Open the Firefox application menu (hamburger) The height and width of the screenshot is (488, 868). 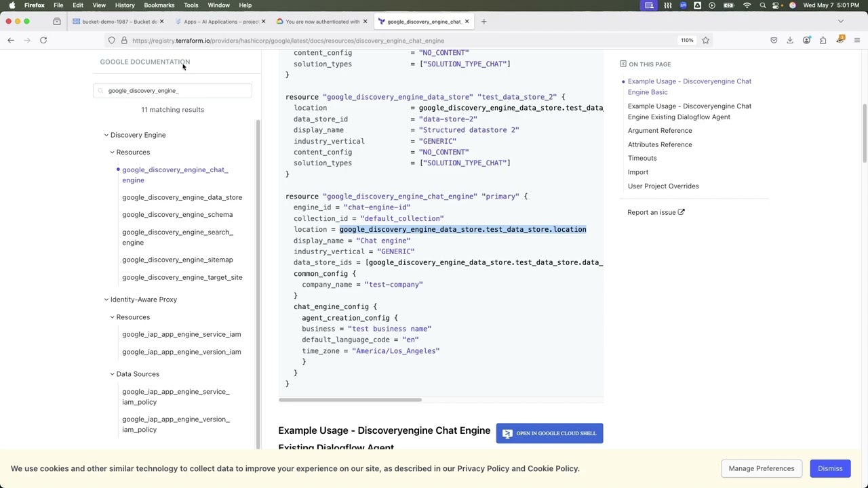856,41
